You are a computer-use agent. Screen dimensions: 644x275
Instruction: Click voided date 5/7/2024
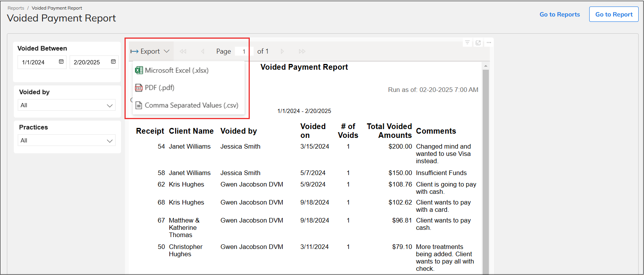(313, 173)
